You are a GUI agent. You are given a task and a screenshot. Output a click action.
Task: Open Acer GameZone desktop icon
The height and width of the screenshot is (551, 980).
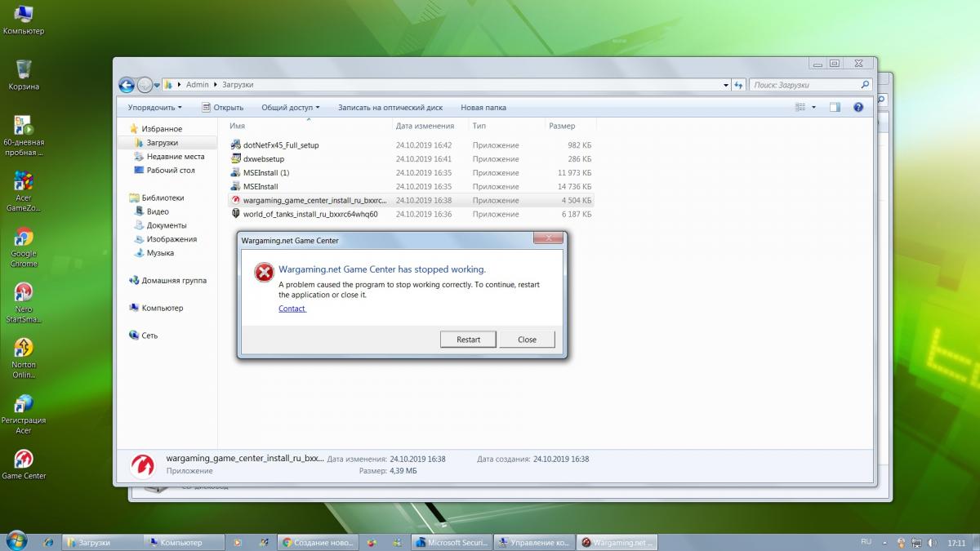[x=24, y=191]
